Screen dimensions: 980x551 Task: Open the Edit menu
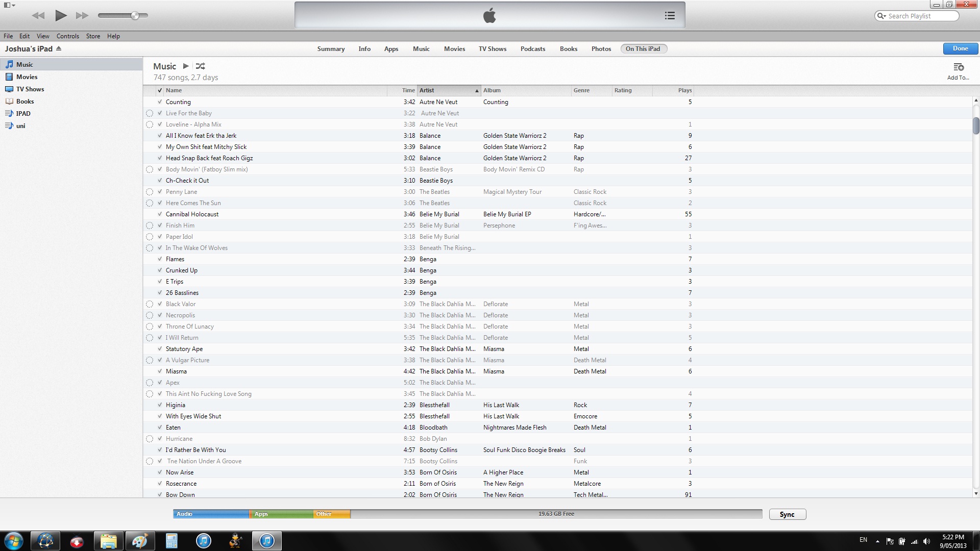24,36
